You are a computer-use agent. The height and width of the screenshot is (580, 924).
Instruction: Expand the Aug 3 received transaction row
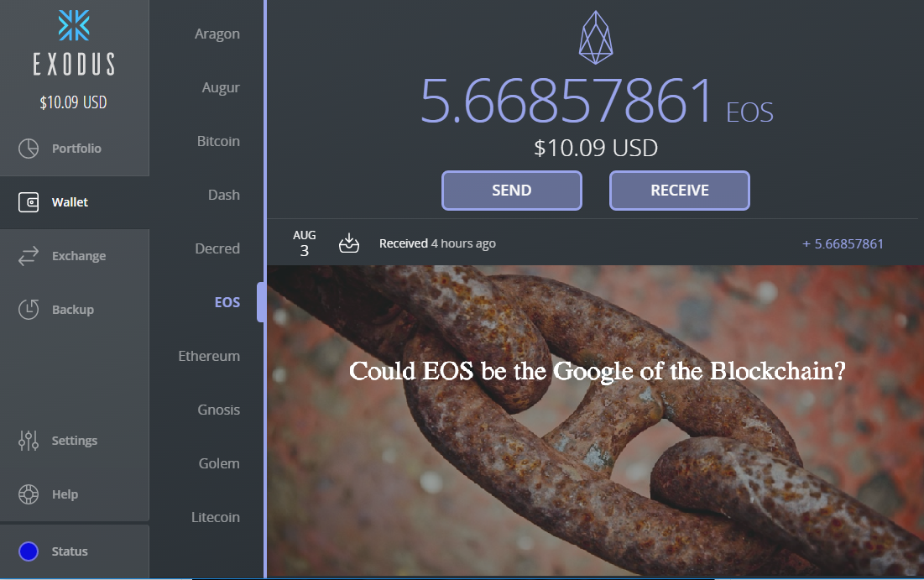pos(593,243)
